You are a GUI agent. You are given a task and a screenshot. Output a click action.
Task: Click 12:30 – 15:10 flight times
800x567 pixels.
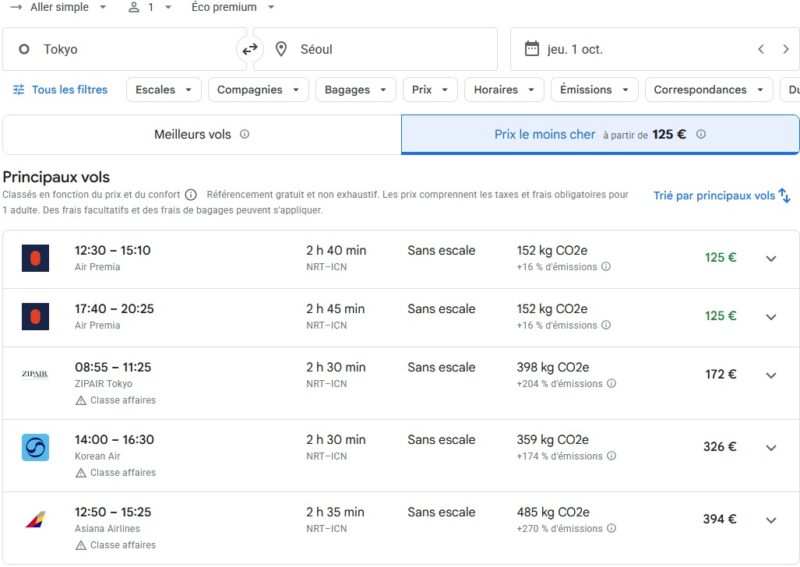point(113,250)
